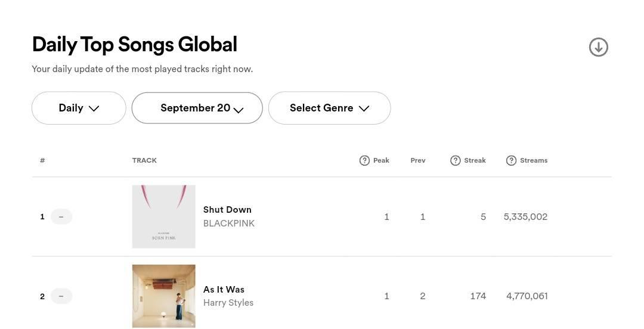Go to the Harry Styles artist link

(228, 303)
